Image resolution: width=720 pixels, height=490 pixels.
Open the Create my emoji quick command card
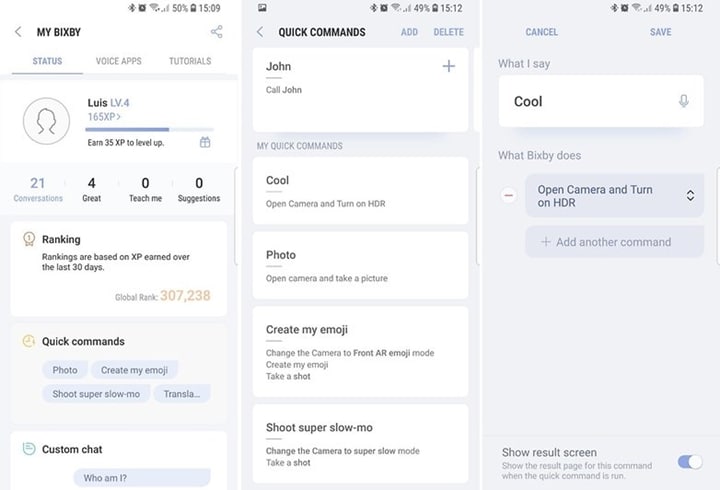[360, 351]
